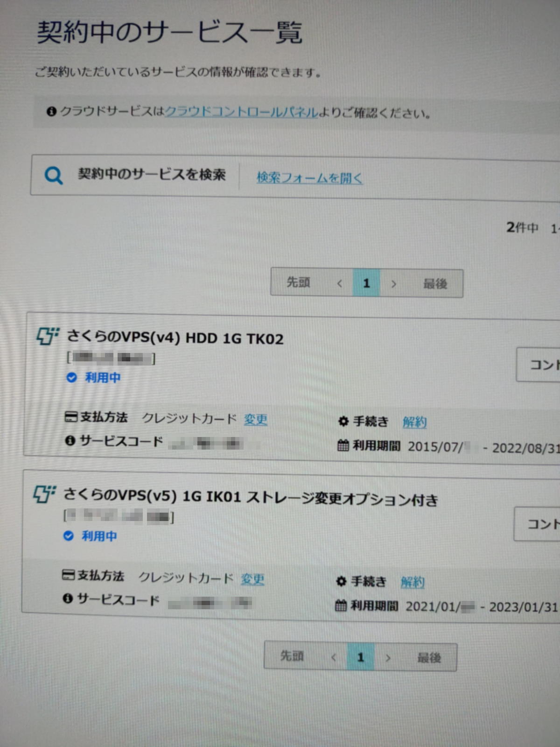Click info icon by サービスコード for VPS(v5)
Image resolution: width=560 pixels, height=747 pixels.
68,598
